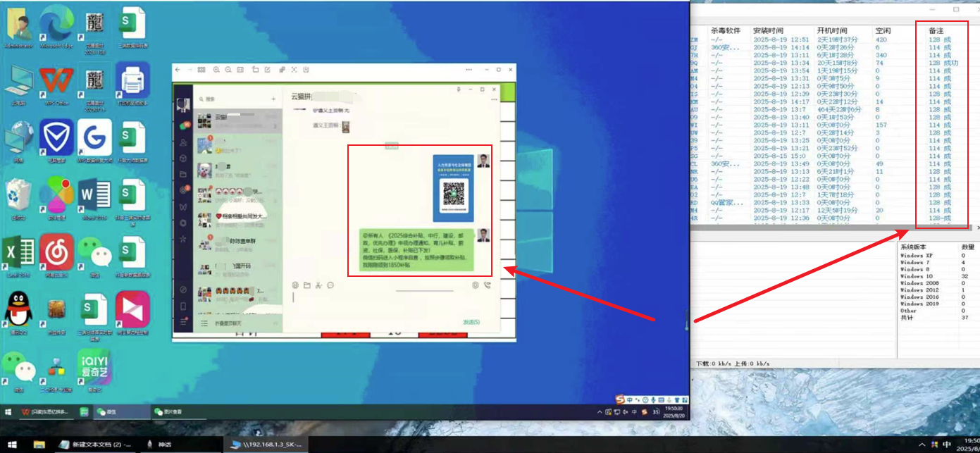This screenshot has width=980, height=453.
Task: Select the Windows 7 statistics row
Action: pyautogui.click(x=937, y=263)
